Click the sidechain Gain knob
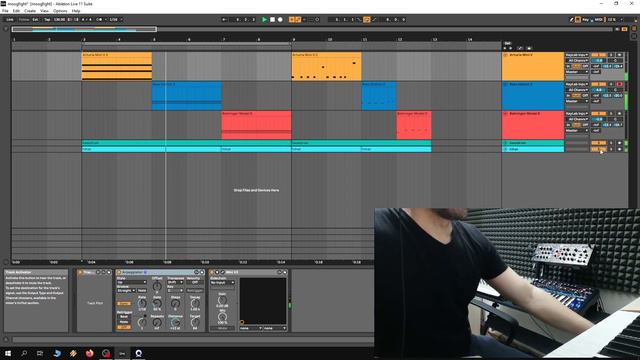 (222, 300)
